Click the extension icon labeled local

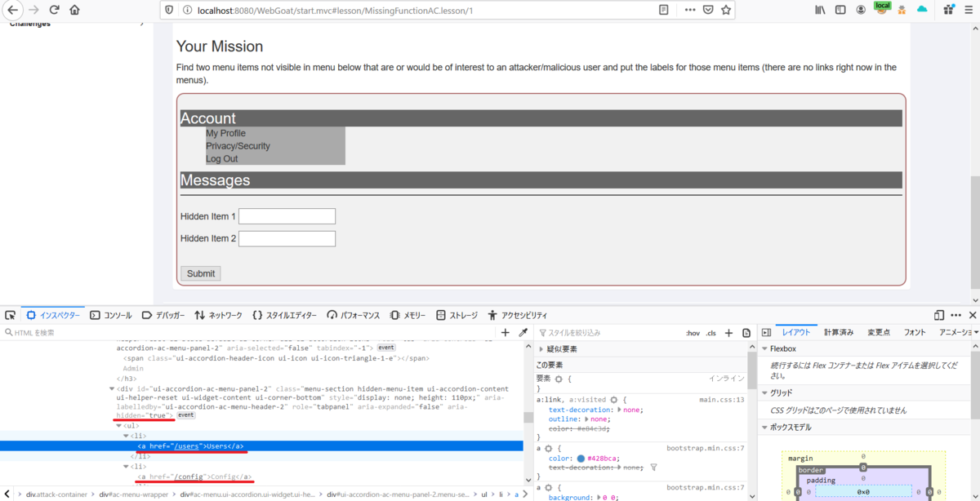pos(881,8)
